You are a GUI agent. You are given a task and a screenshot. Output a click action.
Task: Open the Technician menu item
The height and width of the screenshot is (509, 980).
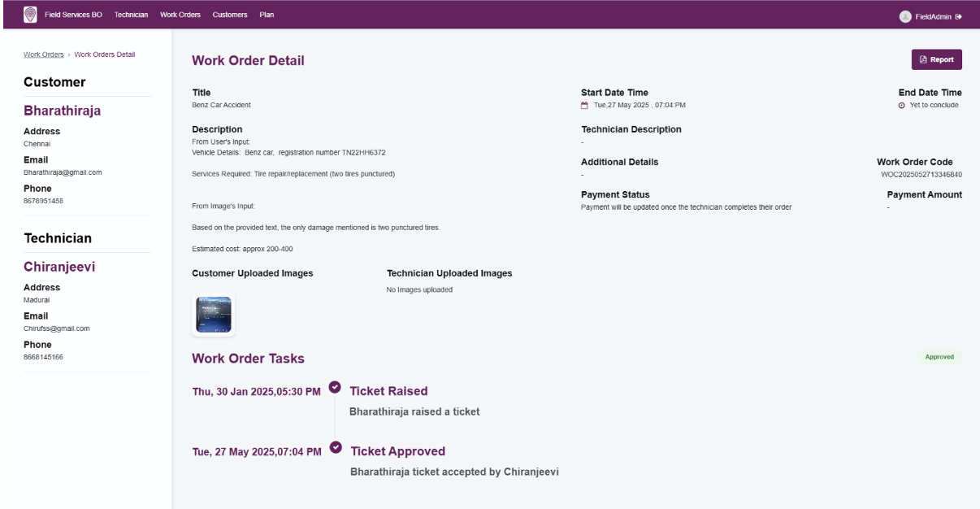tap(132, 15)
